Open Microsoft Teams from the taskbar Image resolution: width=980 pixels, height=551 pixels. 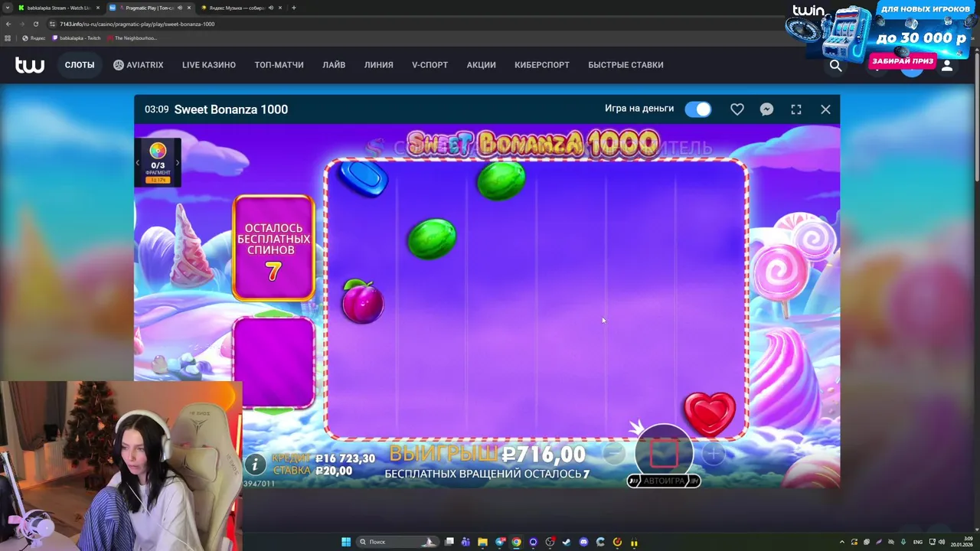click(x=466, y=542)
